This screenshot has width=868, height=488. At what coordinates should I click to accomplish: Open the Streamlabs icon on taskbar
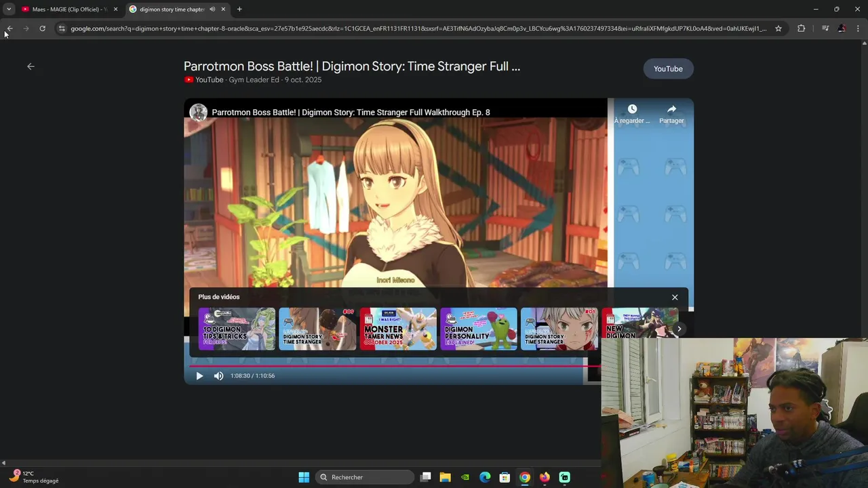coord(564,477)
